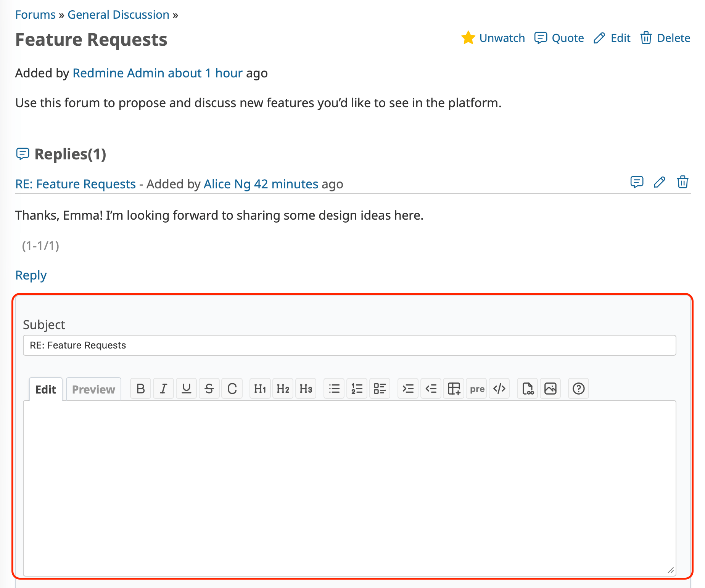The width and height of the screenshot is (705, 588).
Task: Switch to the Preview tab
Action: point(93,389)
